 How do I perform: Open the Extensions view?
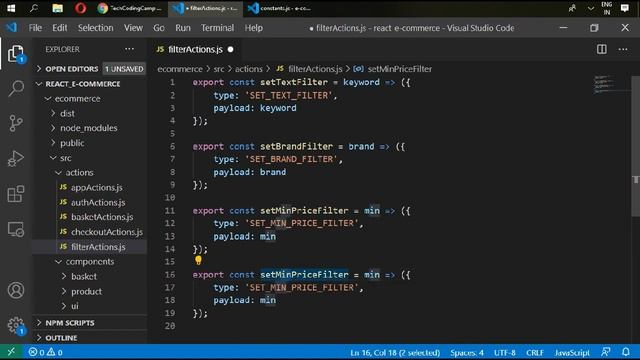click(x=16, y=194)
